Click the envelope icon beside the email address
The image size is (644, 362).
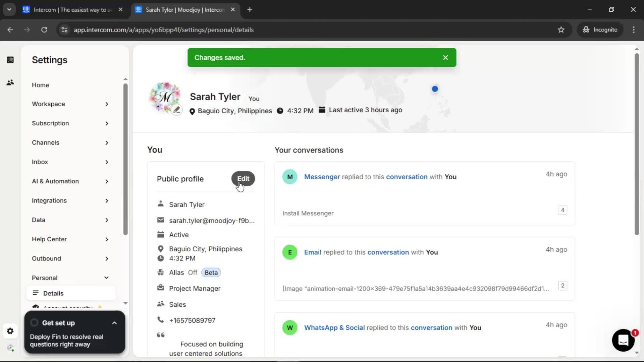point(161,220)
